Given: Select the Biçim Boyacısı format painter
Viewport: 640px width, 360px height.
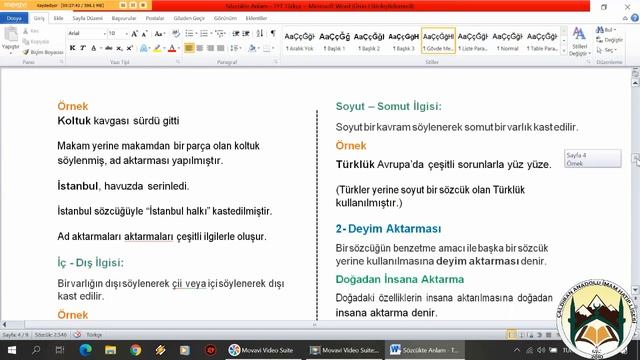Looking at the screenshot, I should pyautogui.click(x=43, y=52).
